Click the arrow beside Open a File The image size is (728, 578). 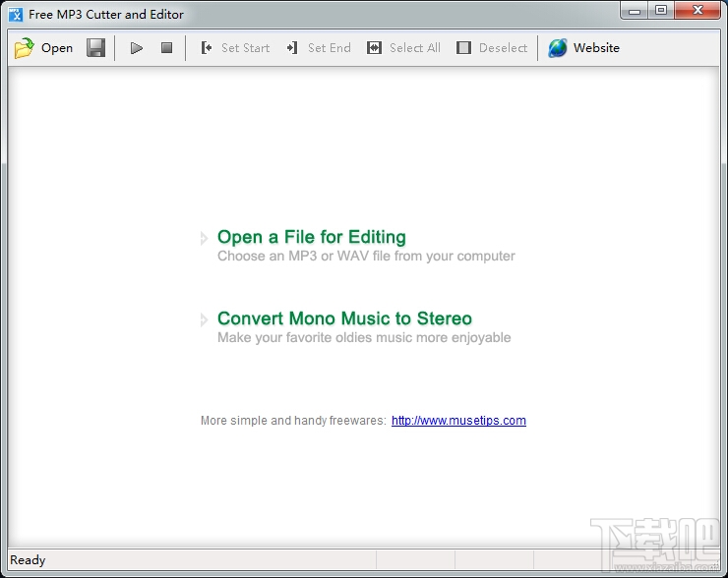[204, 238]
